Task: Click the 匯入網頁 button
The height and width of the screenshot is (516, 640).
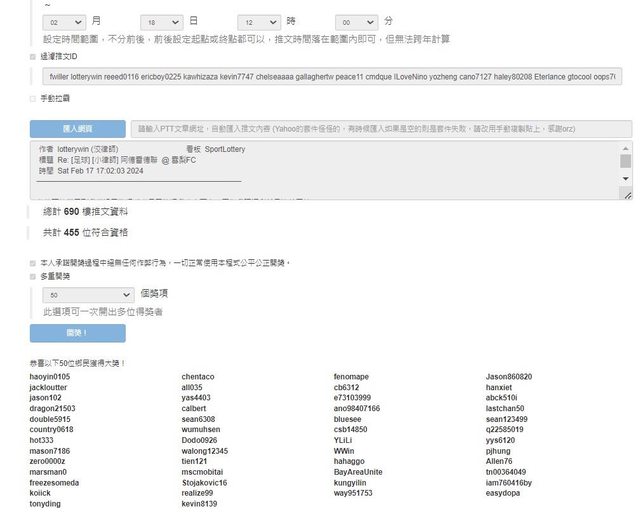Action: click(77, 129)
